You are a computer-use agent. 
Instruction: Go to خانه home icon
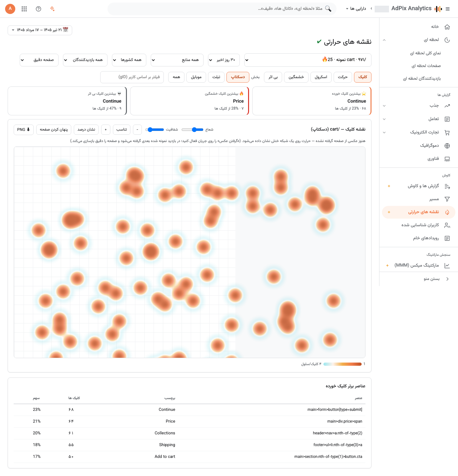447,27
